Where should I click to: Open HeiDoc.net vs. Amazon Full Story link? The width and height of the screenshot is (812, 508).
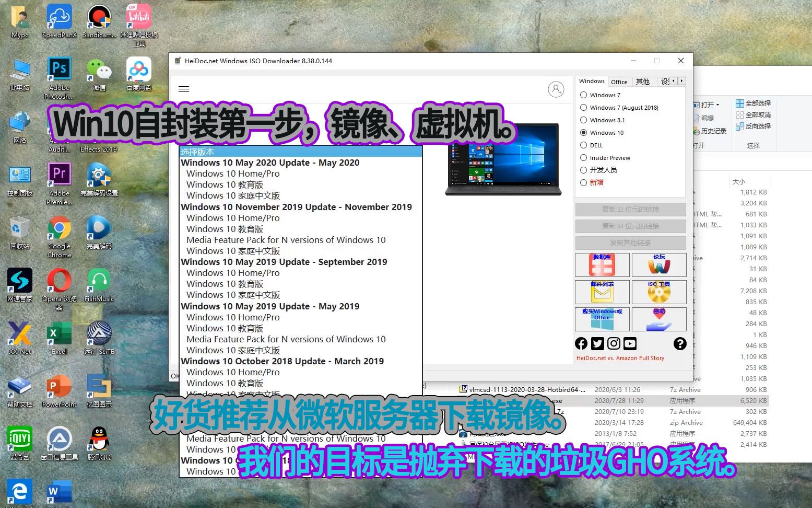click(x=620, y=358)
